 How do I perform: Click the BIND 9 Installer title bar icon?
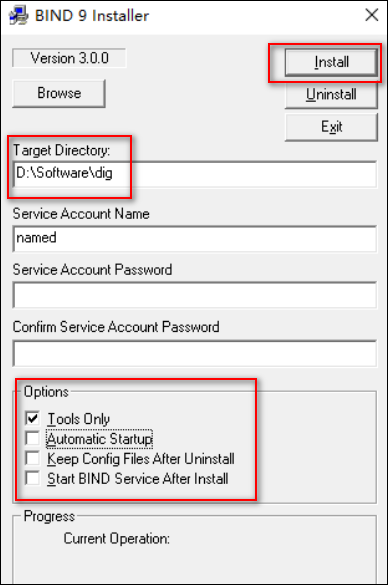pos(18,16)
